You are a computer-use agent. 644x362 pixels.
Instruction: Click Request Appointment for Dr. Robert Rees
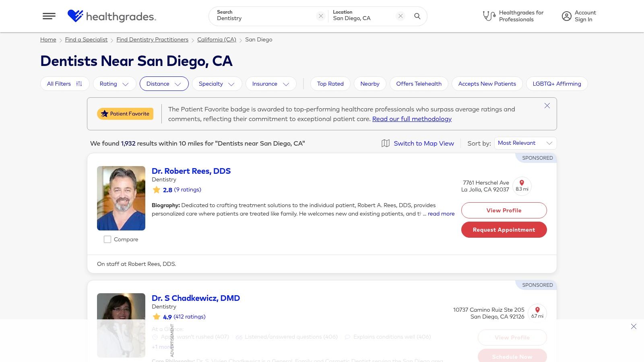504,230
